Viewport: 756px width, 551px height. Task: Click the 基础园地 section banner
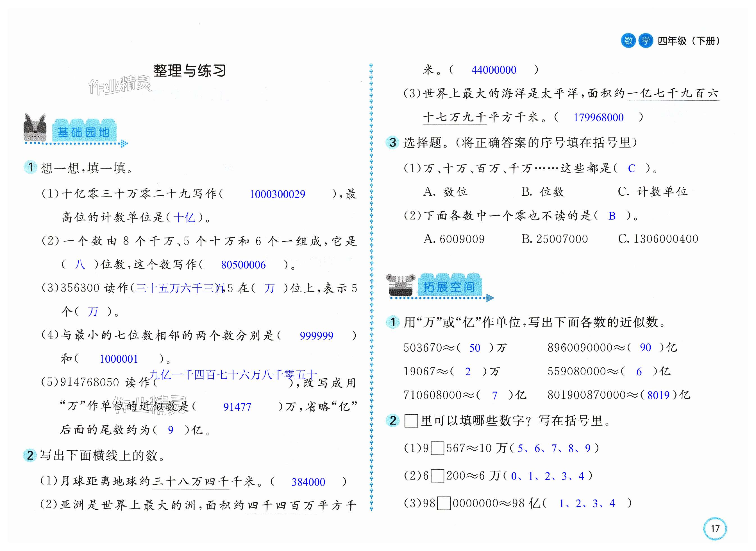coord(84,132)
